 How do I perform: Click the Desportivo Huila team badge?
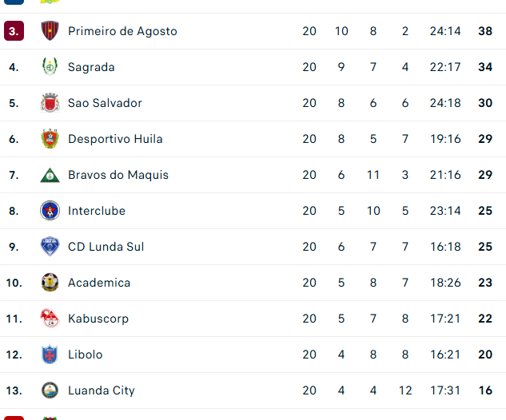click(50, 139)
